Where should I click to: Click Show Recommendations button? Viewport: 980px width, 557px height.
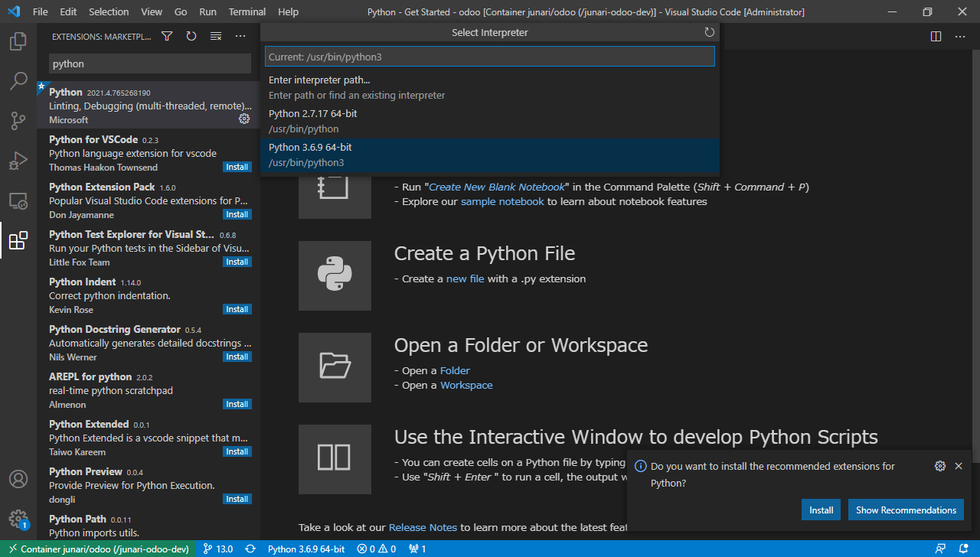[906, 510]
